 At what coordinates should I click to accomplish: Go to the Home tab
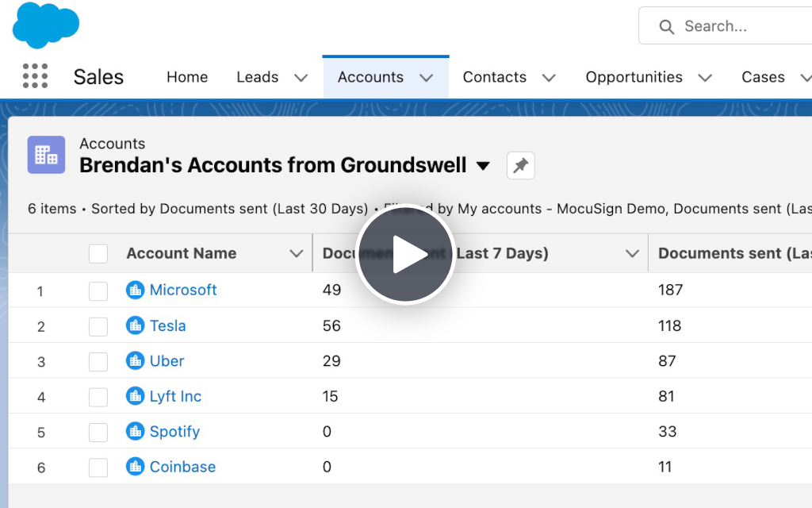point(187,77)
